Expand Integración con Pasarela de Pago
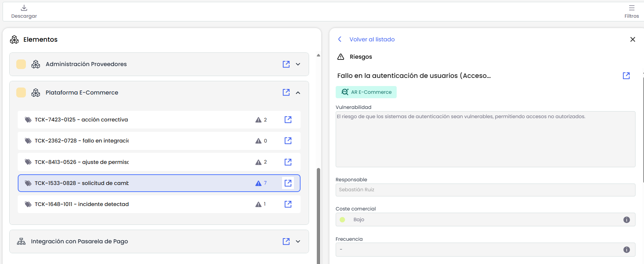Viewport: 644px width, 264px height. [x=298, y=241]
